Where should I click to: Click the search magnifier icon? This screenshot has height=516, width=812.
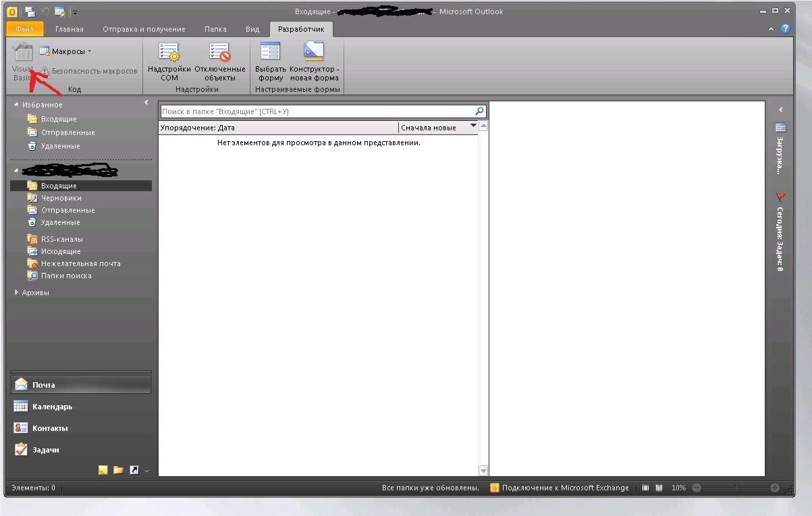coord(479,111)
